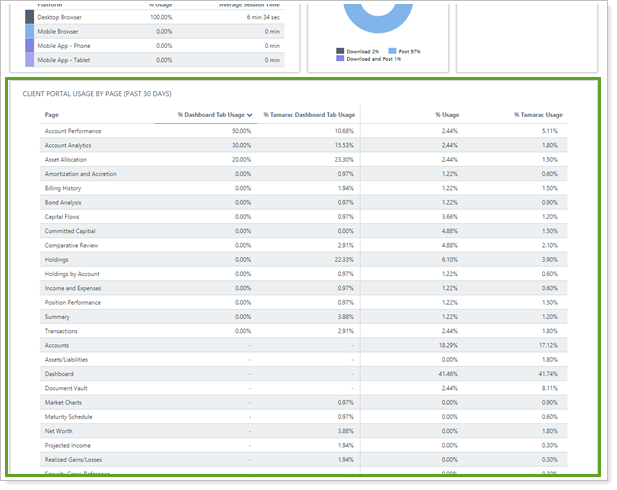Sort by % Tamarac Dashboard Tab Usage column

click(308, 115)
